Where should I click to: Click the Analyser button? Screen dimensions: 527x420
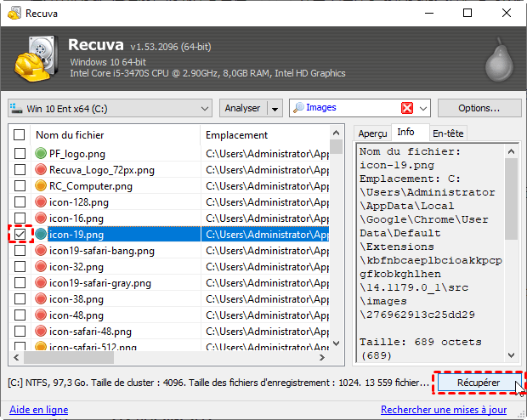243,108
